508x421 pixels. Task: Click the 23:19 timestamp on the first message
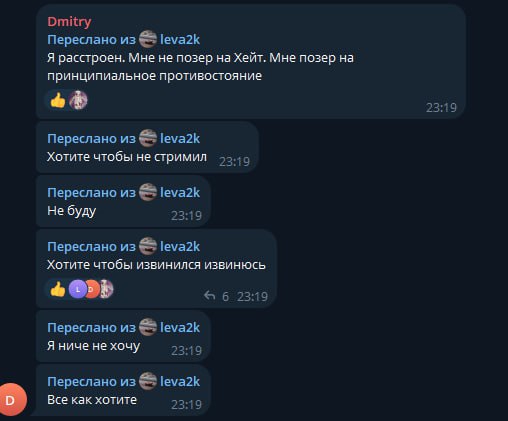point(441,107)
